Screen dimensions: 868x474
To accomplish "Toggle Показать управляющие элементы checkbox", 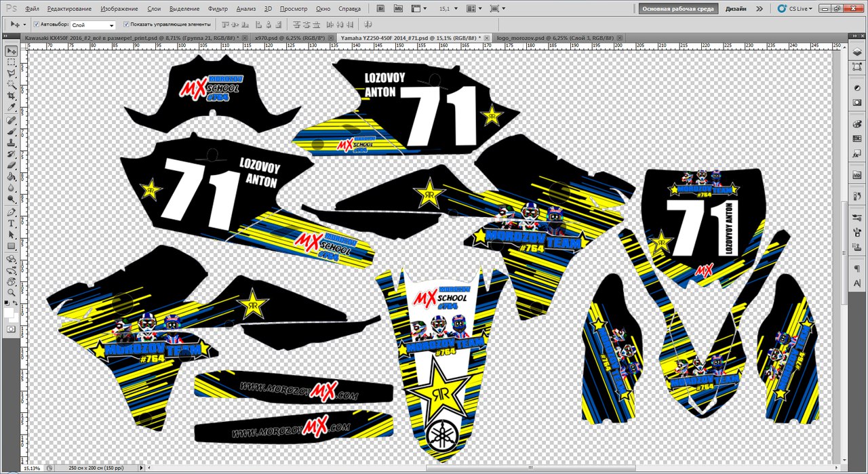I will [126, 24].
